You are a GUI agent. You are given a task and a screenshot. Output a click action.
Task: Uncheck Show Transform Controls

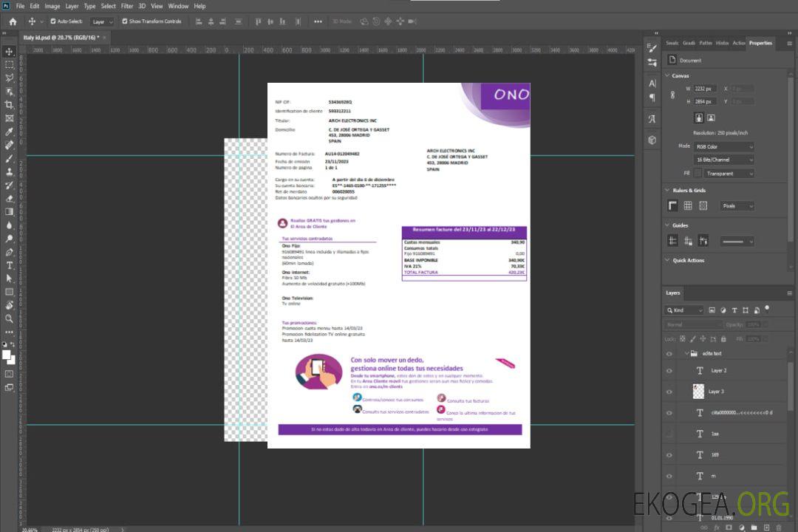[x=125, y=21]
